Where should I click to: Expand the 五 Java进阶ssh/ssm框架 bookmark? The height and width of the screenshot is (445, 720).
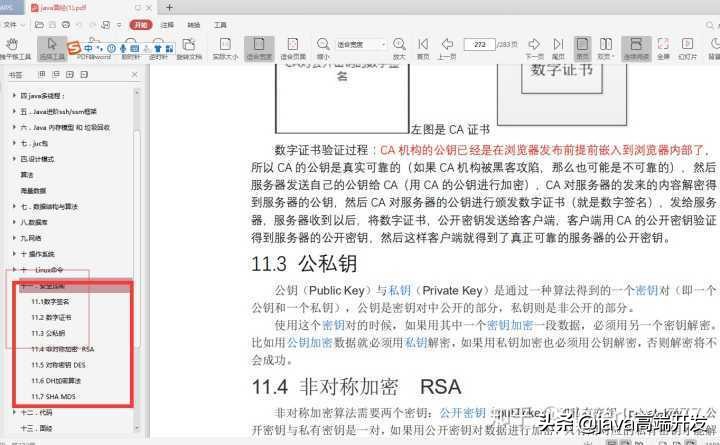[x=14, y=111]
